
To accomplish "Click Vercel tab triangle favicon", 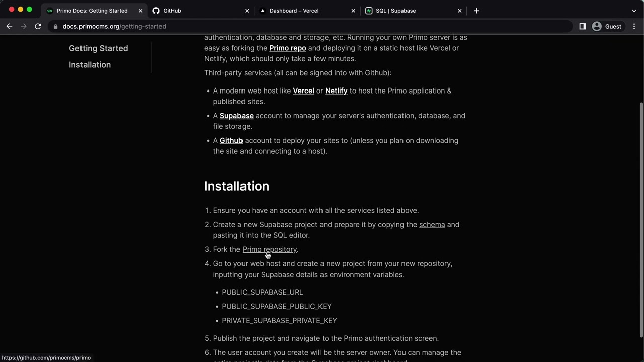I will 263,11.
